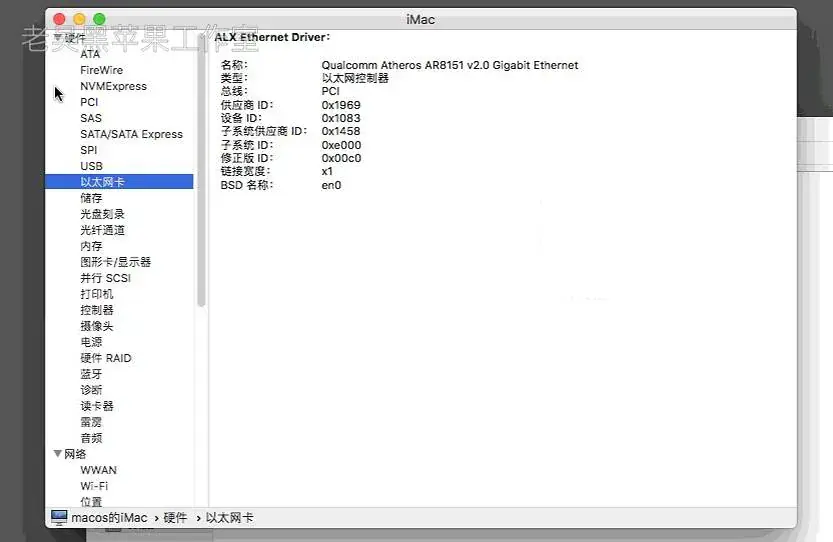The width and height of the screenshot is (833, 542).
Task: Click the subsystem ID value 0xe000
Action: pos(341,145)
